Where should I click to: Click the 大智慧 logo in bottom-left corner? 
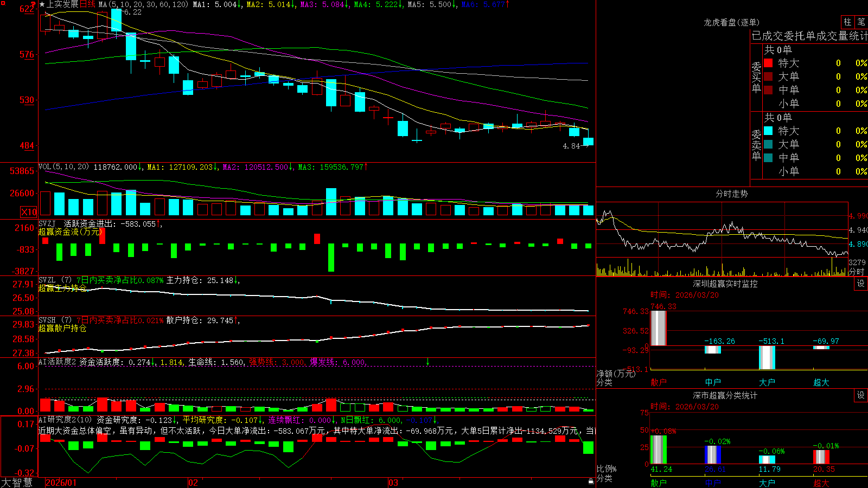point(17,483)
